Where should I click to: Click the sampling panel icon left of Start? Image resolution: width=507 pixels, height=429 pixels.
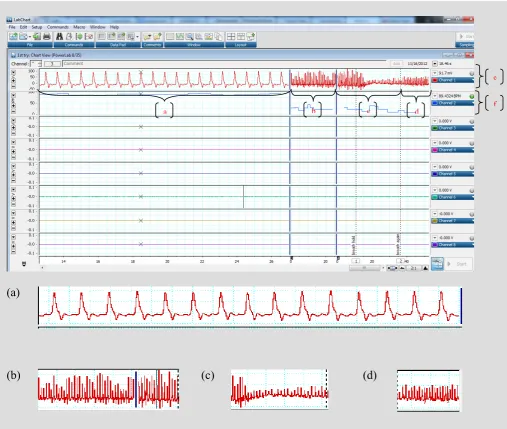[437, 264]
